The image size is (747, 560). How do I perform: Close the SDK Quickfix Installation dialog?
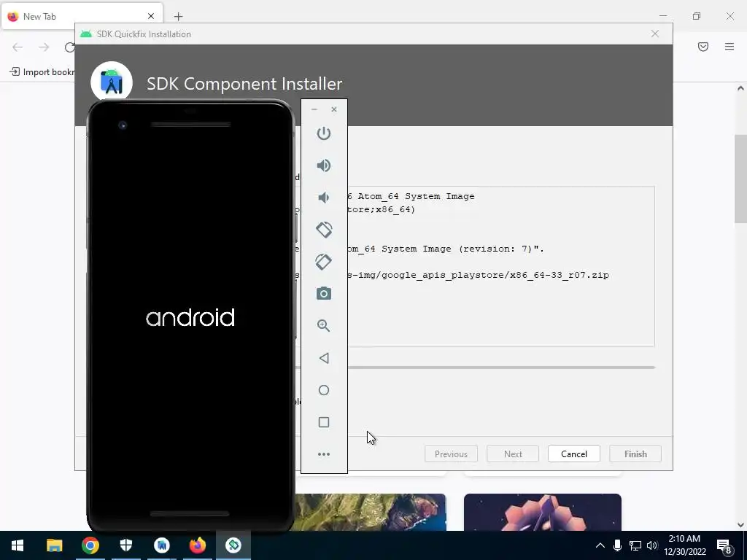tap(654, 34)
